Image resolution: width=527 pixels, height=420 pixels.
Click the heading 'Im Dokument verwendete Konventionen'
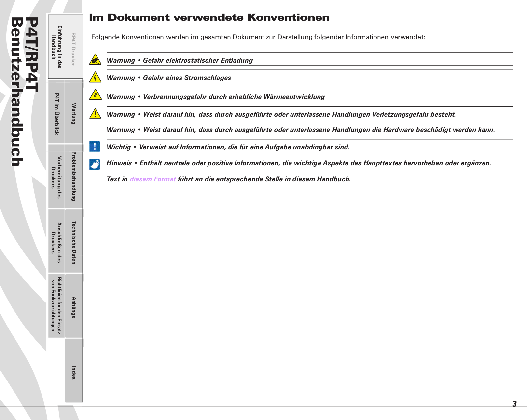209,17
